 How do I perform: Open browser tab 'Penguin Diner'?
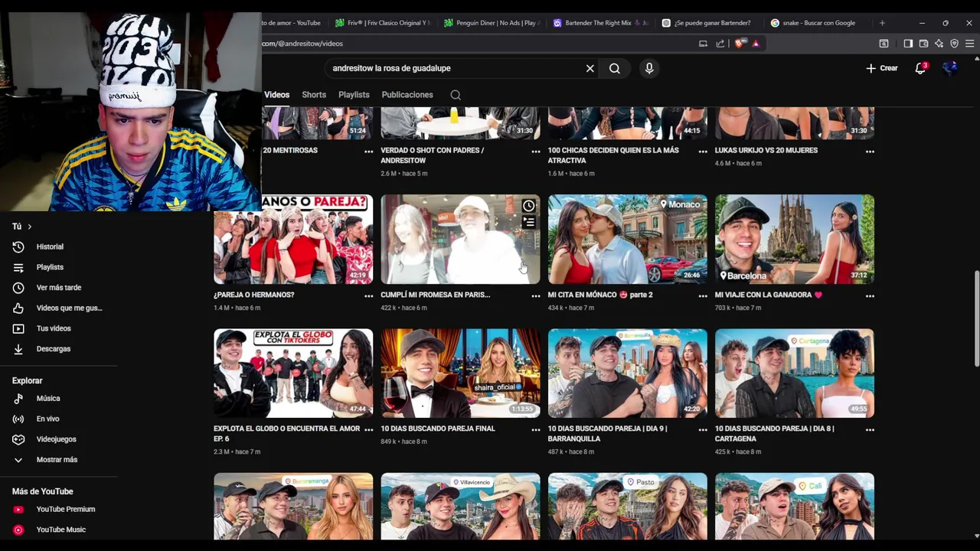pos(491,23)
